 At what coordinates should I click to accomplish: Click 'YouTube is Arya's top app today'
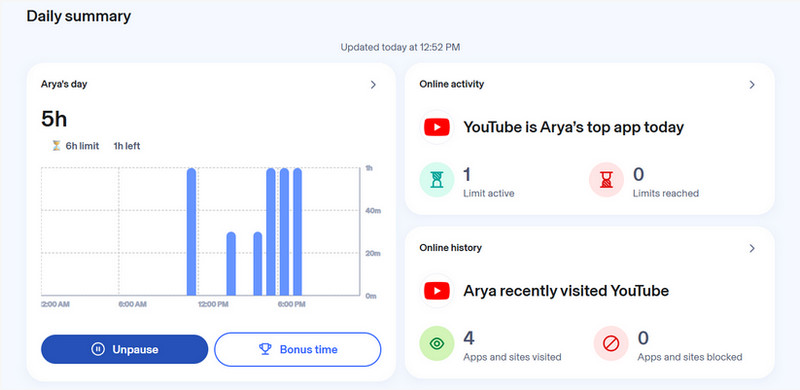click(573, 127)
